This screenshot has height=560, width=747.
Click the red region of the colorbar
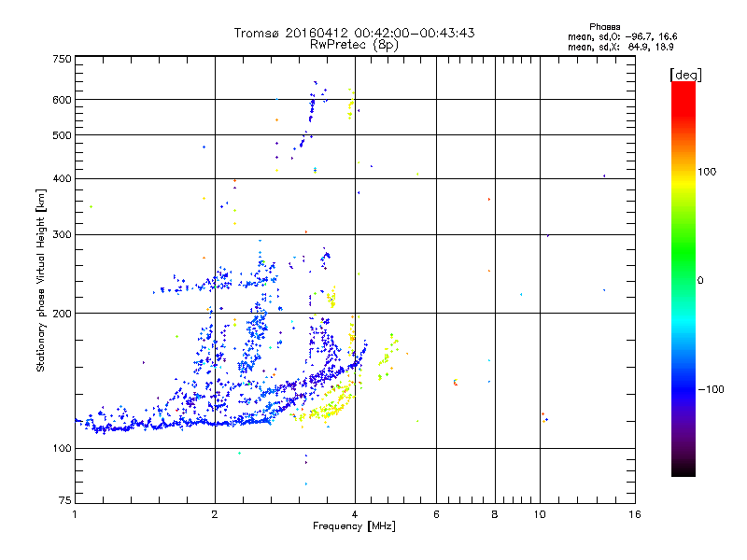[x=684, y=100]
